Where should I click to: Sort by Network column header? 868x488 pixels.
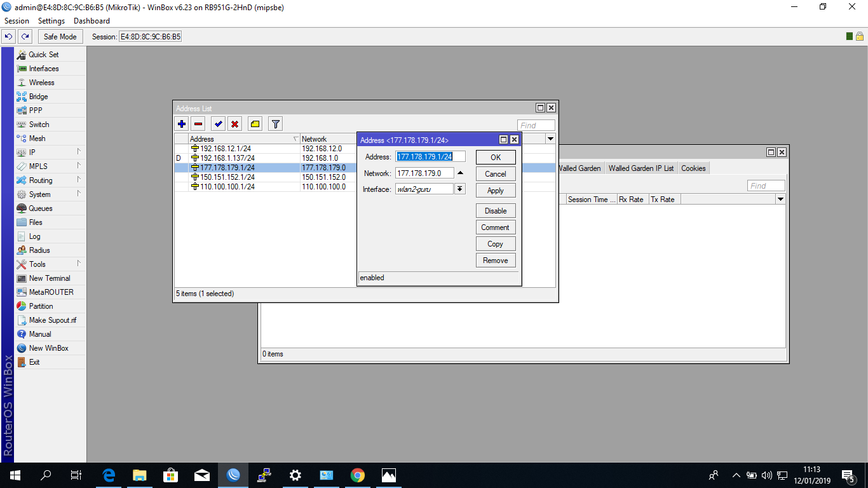click(x=328, y=139)
